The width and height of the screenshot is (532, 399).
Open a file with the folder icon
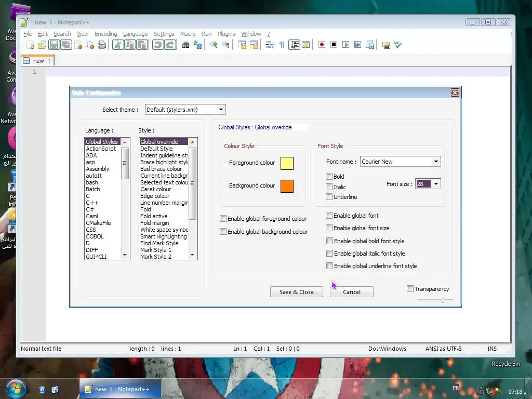click(x=42, y=45)
